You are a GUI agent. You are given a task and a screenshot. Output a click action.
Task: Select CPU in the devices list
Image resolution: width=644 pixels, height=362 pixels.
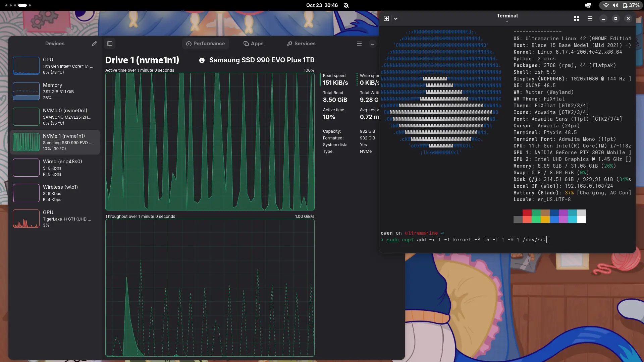point(55,66)
